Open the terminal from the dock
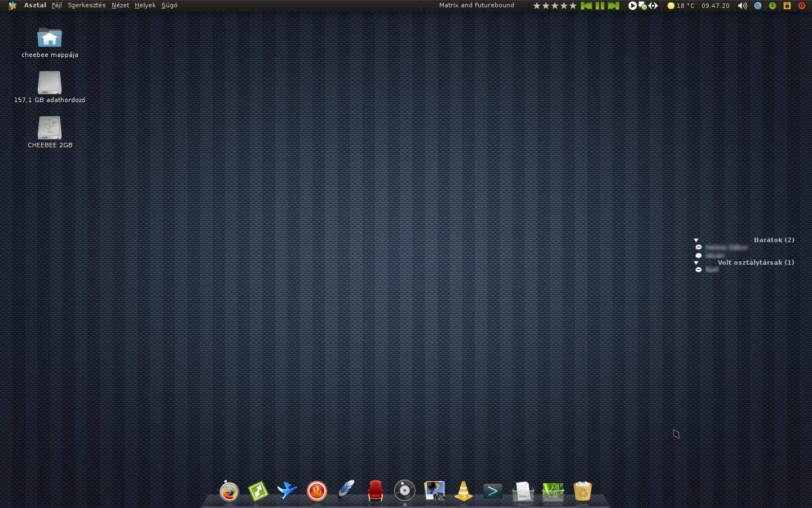The height and width of the screenshot is (508, 812). (x=492, y=491)
